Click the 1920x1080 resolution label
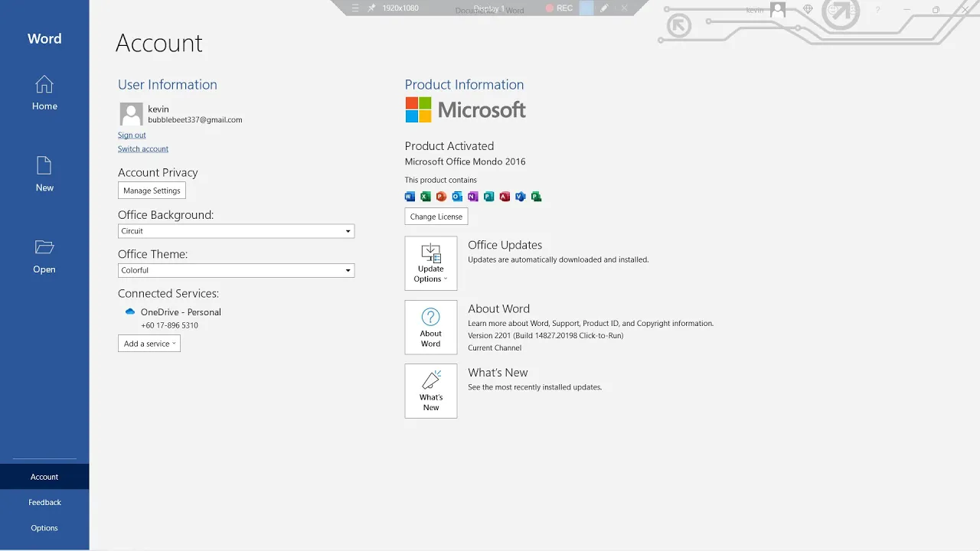Viewport: 980px width, 551px height. point(400,8)
